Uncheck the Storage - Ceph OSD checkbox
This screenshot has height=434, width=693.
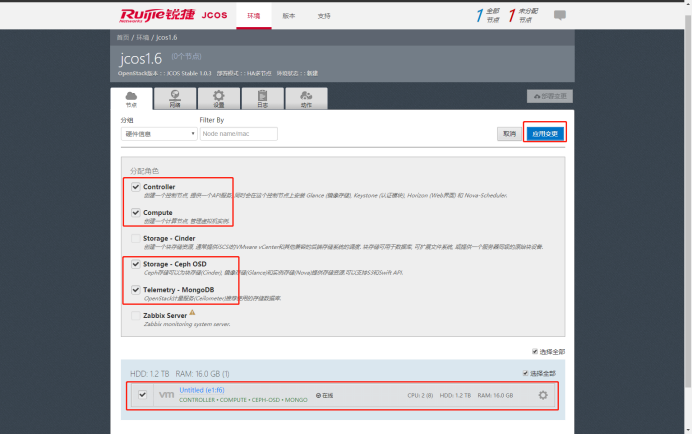(x=136, y=264)
